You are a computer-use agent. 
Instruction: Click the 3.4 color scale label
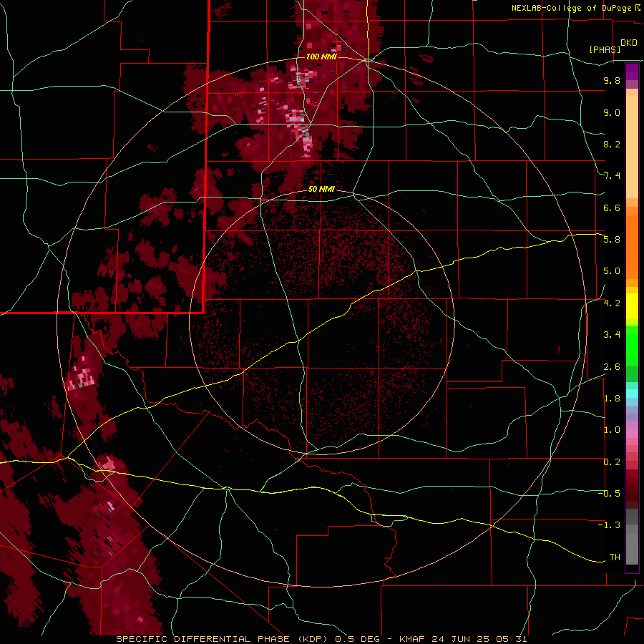612,335
